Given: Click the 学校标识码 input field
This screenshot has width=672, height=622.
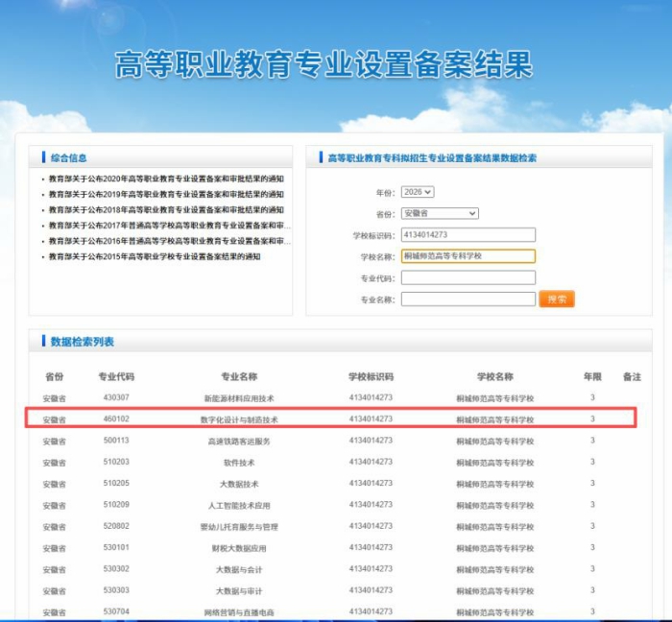Looking at the screenshot, I should click(x=468, y=234).
